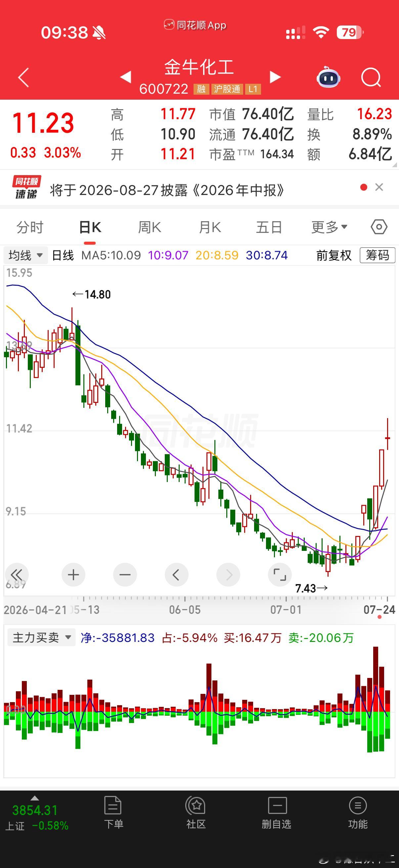Viewport: 399px width, 868px height.
Task: Tap the stock code 600722
Action: (x=164, y=89)
